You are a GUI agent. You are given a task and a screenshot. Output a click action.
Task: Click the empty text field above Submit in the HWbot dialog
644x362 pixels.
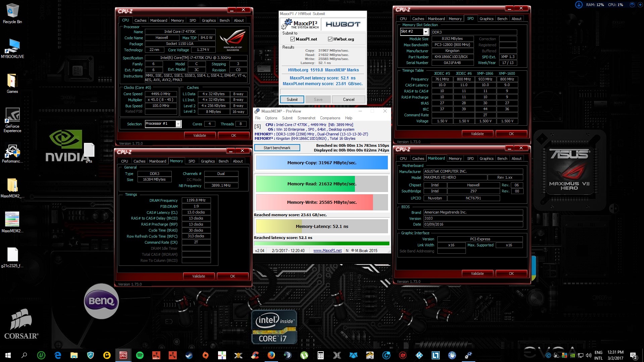click(x=323, y=92)
